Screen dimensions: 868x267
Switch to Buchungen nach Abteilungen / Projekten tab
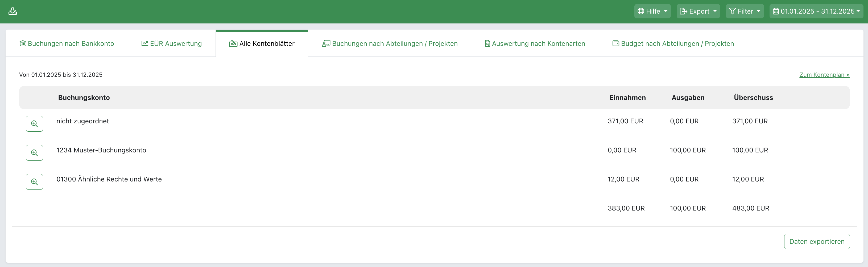pyautogui.click(x=394, y=43)
